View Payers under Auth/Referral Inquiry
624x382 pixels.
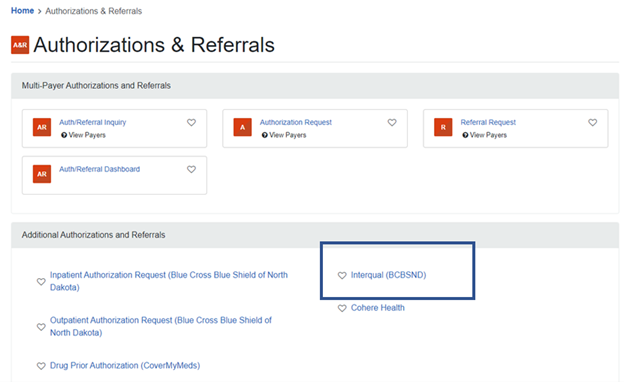87,135
